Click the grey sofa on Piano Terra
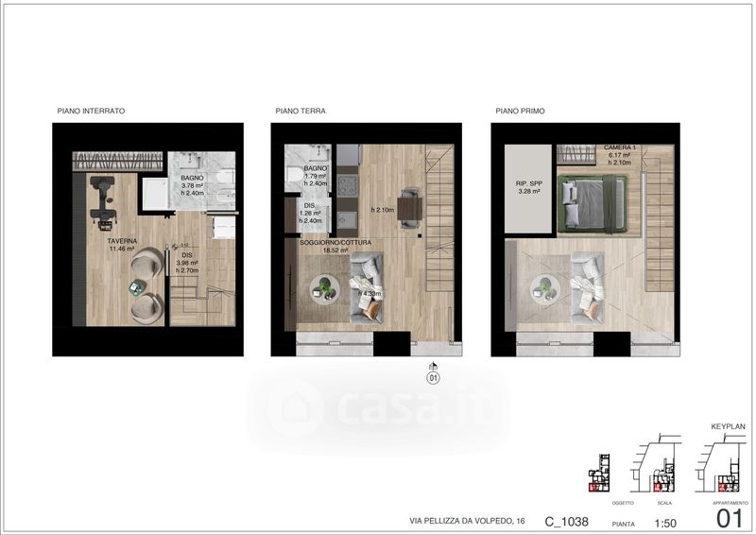Image resolution: width=756 pixels, height=535 pixels. point(367,288)
